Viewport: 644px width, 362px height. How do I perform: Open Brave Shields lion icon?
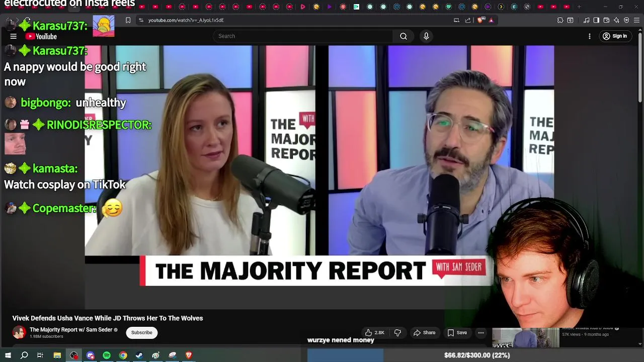click(x=480, y=20)
